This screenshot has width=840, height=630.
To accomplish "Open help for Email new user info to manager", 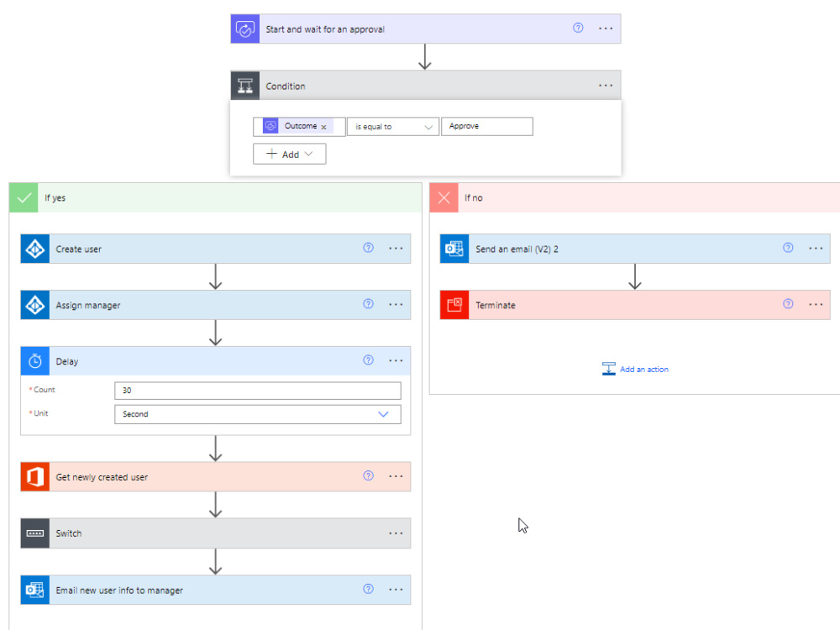I will pos(368,589).
